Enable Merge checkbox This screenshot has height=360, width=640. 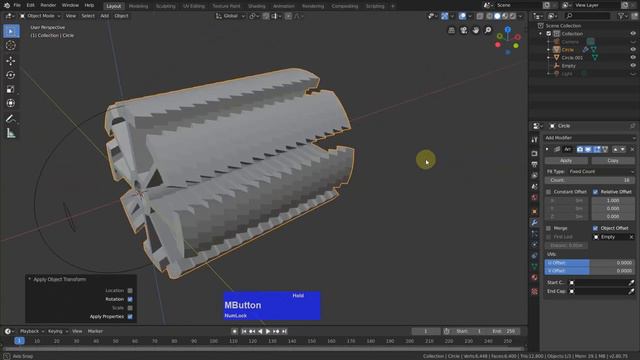[549, 228]
